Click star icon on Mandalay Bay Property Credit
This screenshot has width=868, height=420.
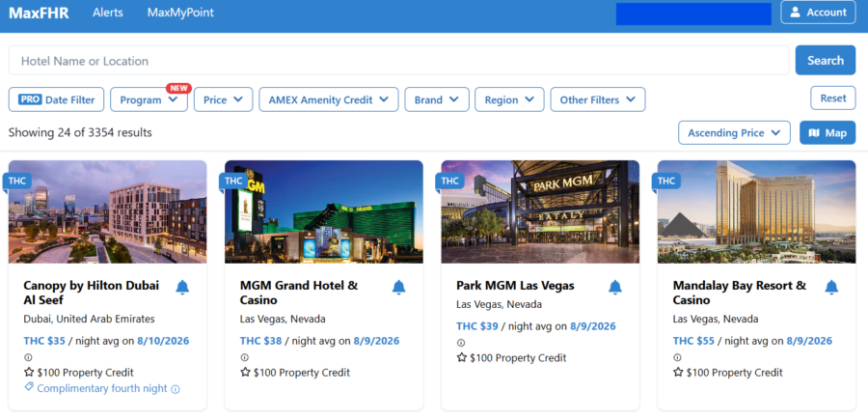[678, 372]
